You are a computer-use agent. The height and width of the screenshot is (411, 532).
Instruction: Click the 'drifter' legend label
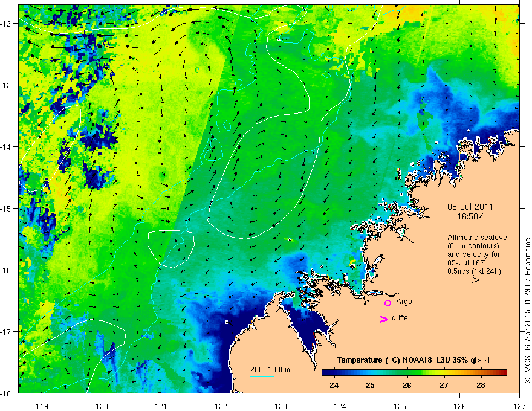pos(401,318)
